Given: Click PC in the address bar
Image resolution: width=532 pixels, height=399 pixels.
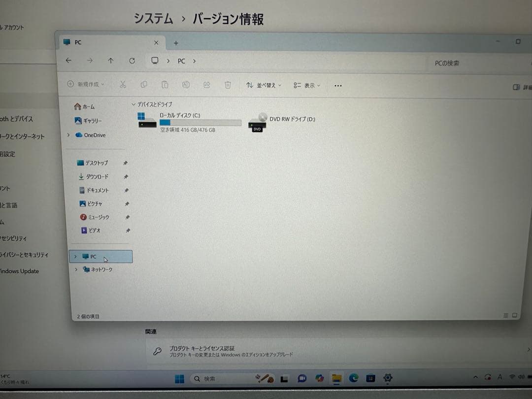Looking at the screenshot, I should (x=181, y=61).
